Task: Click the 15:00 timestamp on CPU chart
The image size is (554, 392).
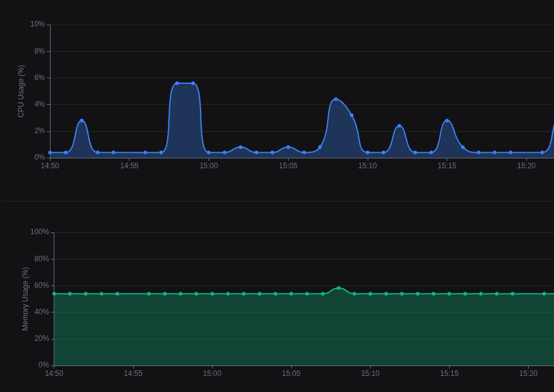Action: [209, 166]
